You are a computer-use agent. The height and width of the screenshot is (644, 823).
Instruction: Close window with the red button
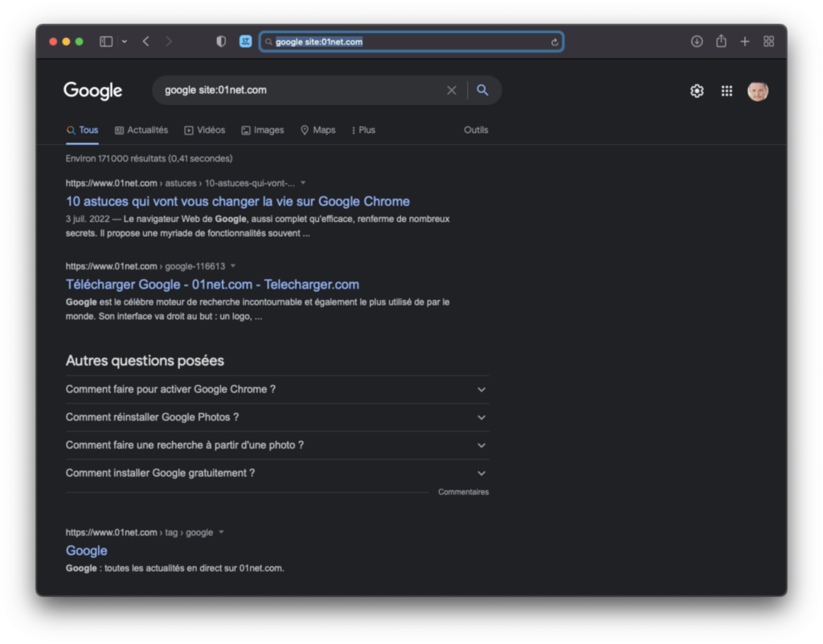tap(53, 42)
